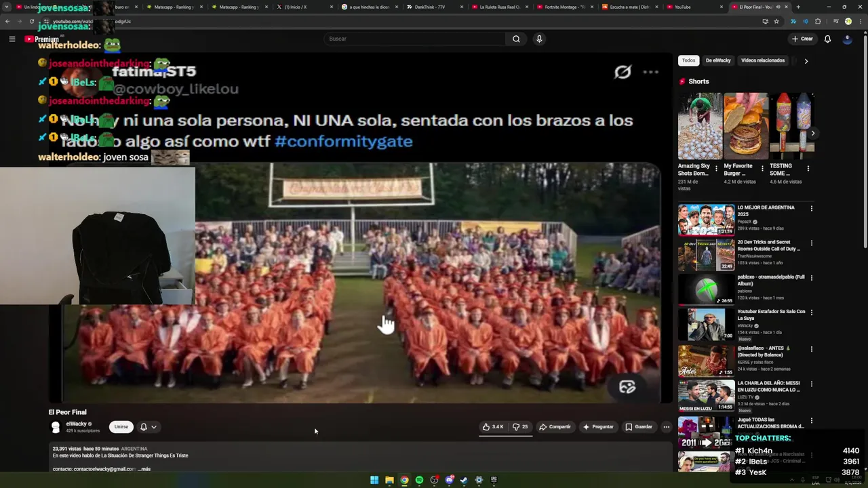
Task: Reload the page in the browser toolbar
Action: 31,21
